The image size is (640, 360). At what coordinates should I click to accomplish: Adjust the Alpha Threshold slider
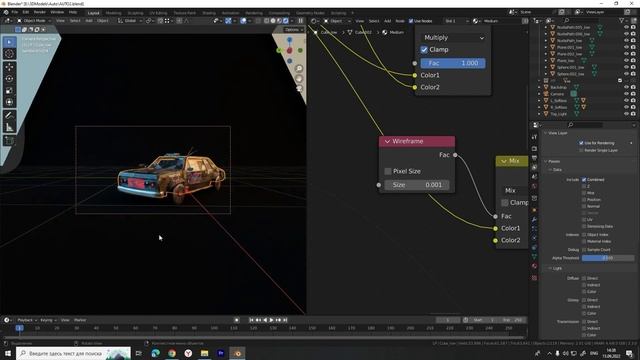(x=608, y=258)
